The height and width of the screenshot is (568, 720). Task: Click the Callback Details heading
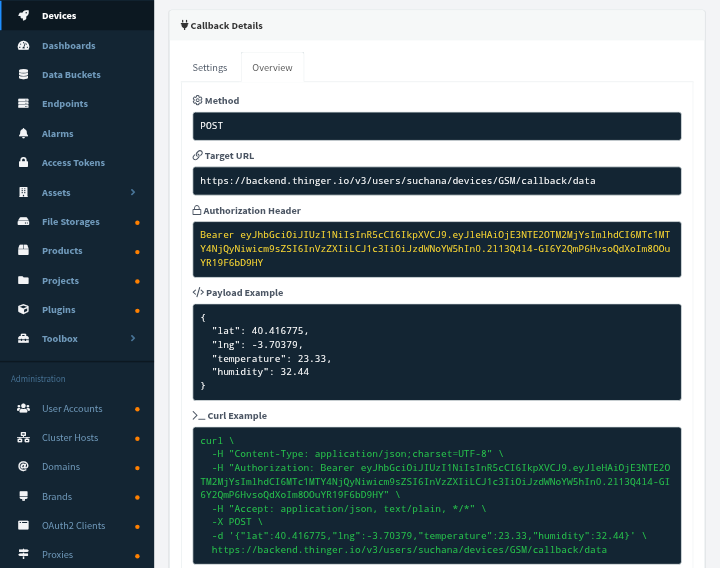[226, 26]
